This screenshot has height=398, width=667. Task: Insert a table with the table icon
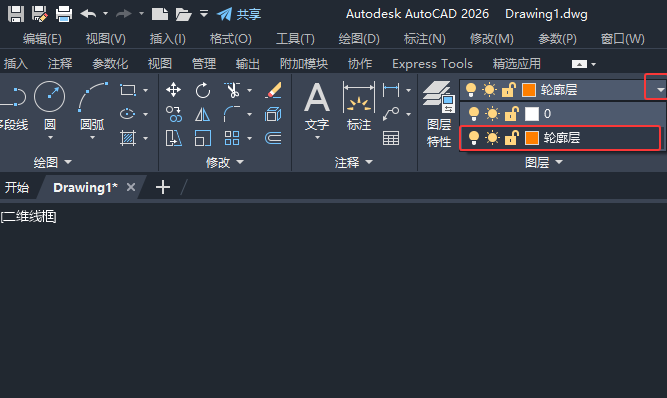(x=391, y=138)
